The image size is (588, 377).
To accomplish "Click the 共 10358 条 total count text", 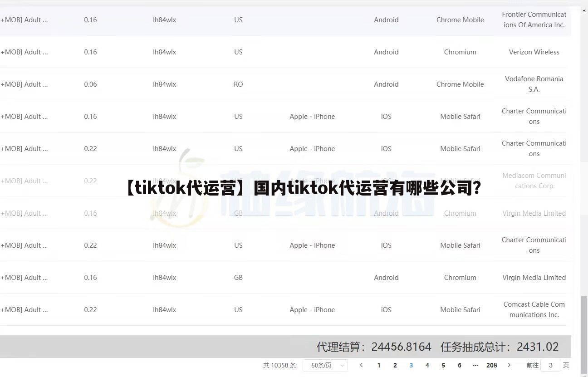I will [279, 365].
